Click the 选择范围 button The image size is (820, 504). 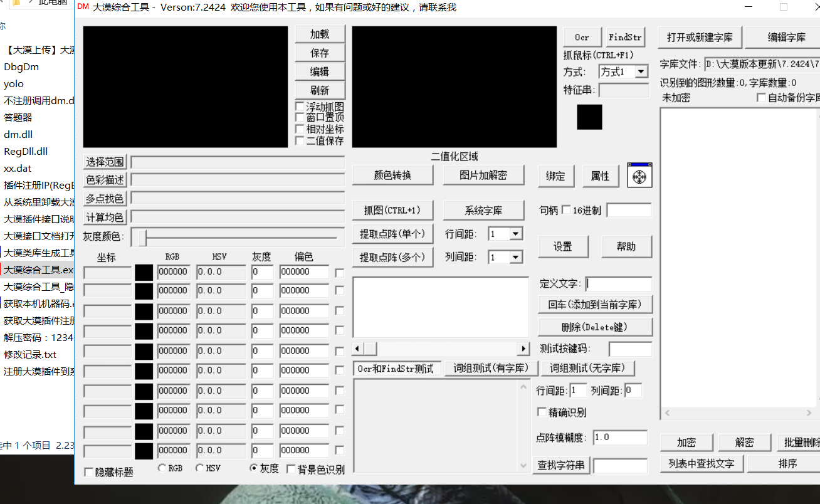tap(105, 162)
